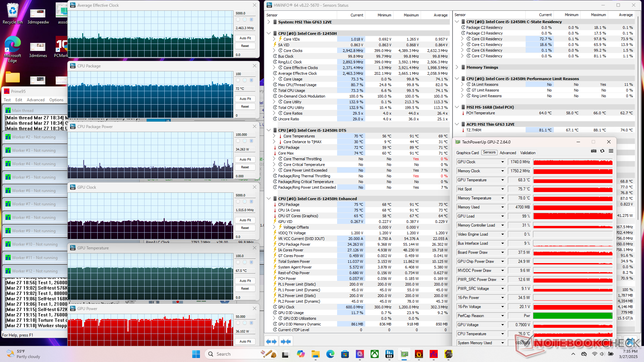The width and height of the screenshot is (644, 362).
Task: Click Auto Fit in CPU Package Power graph
Action: pos(245,160)
